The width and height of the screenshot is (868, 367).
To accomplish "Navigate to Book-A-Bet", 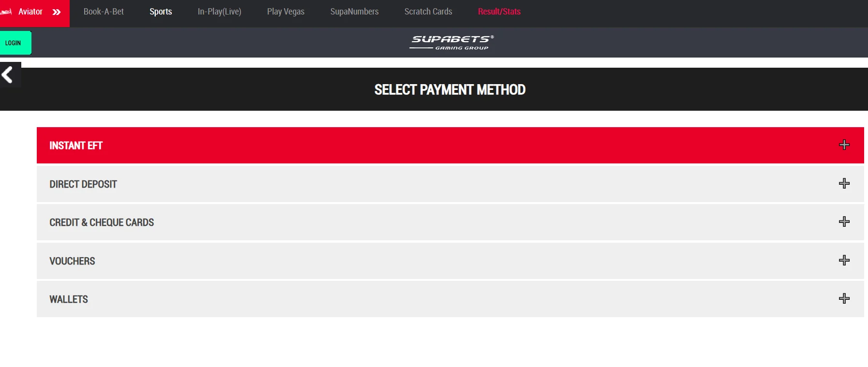I will click(103, 11).
